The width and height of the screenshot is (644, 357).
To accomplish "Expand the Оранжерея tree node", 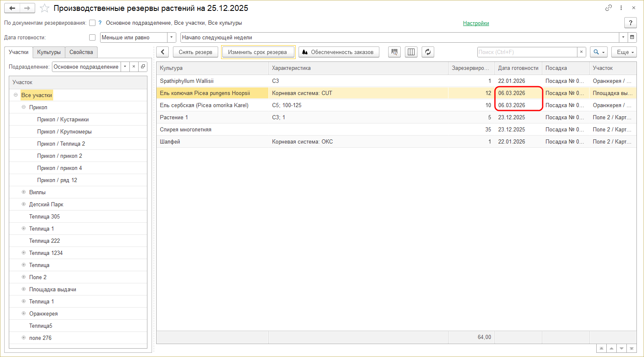I will (23, 313).
